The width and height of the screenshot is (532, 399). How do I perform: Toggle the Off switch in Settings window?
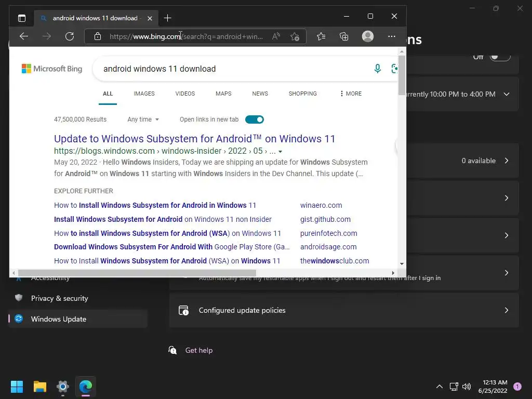500,57
